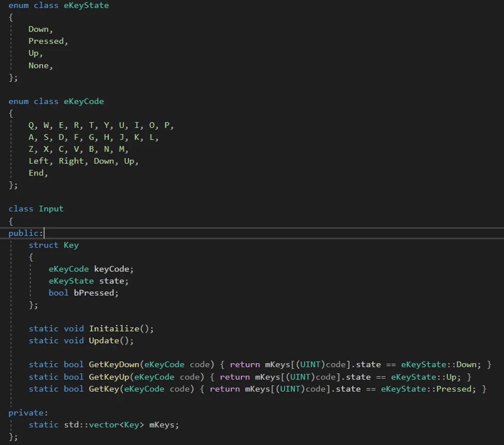Click the "Update();" function declaration

click(111, 340)
